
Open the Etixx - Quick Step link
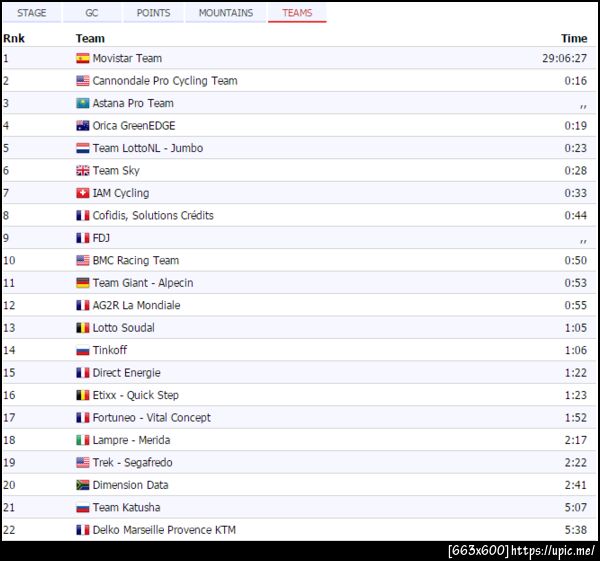[x=135, y=395]
